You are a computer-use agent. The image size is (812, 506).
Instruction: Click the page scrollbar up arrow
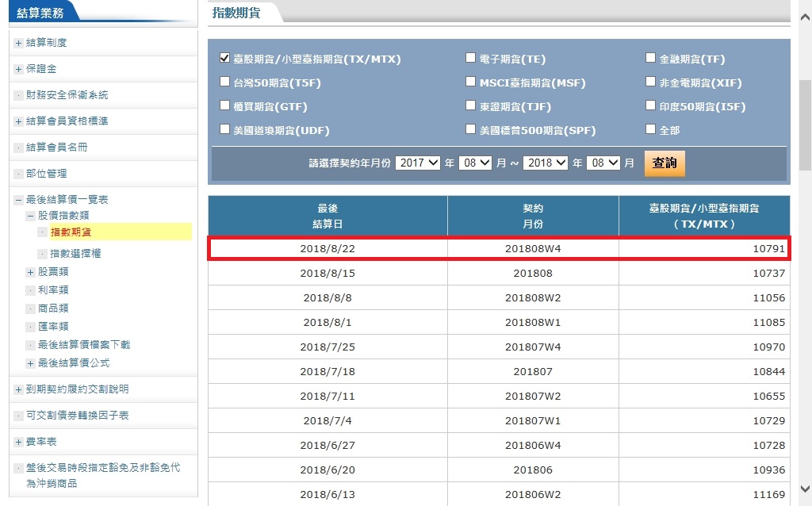click(805, 17)
